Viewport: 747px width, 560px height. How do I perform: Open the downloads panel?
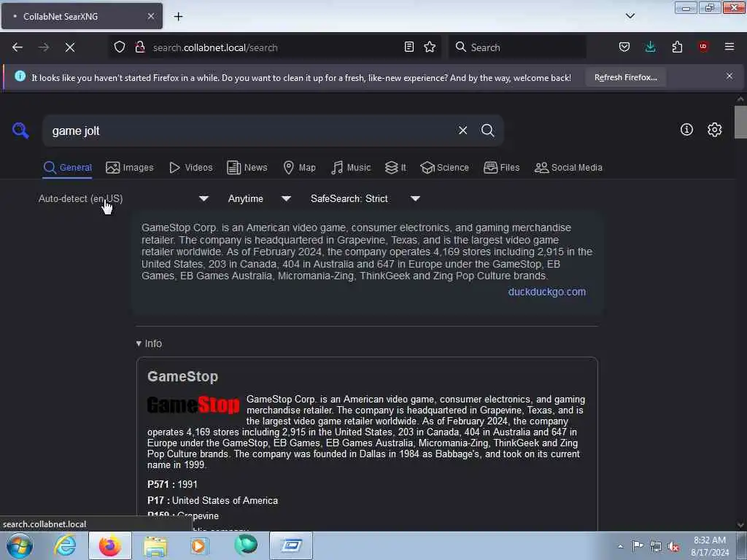[x=650, y=47]
